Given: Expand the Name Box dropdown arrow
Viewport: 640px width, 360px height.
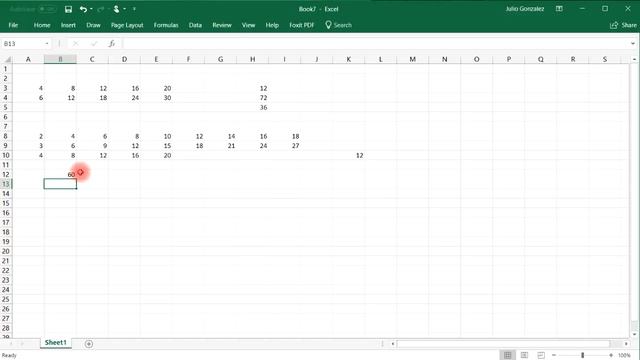Looking at the screenshot, I should pos(47,44).
